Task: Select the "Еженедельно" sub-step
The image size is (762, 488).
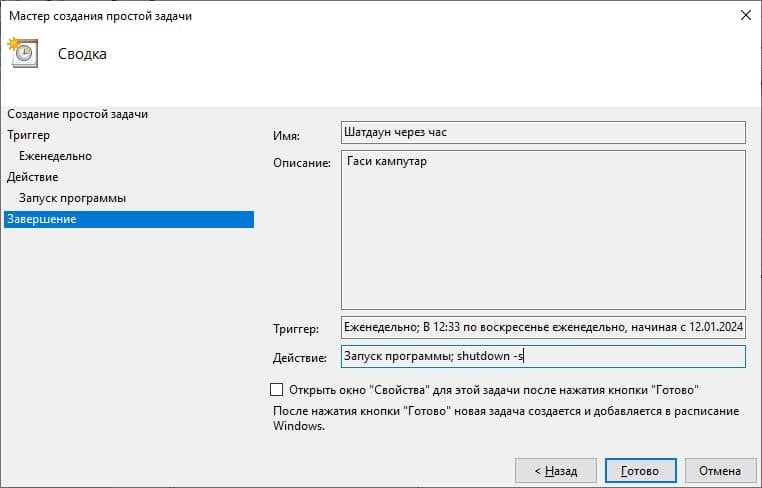Action: coord(55,156)
